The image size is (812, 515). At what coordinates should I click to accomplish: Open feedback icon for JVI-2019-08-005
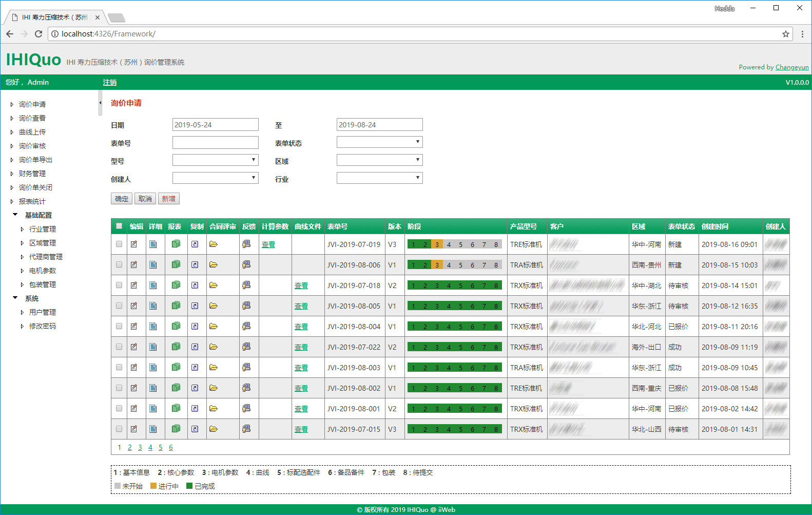tap(246, 306)
